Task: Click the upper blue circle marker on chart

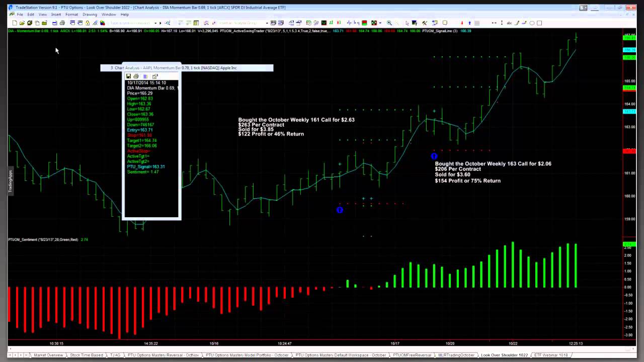Action: 434,156
